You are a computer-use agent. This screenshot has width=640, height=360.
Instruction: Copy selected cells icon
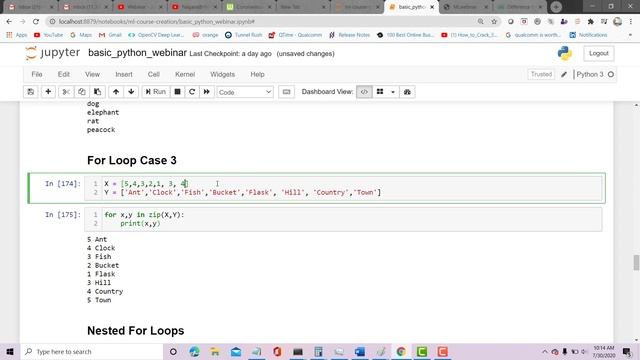(82, 92)
